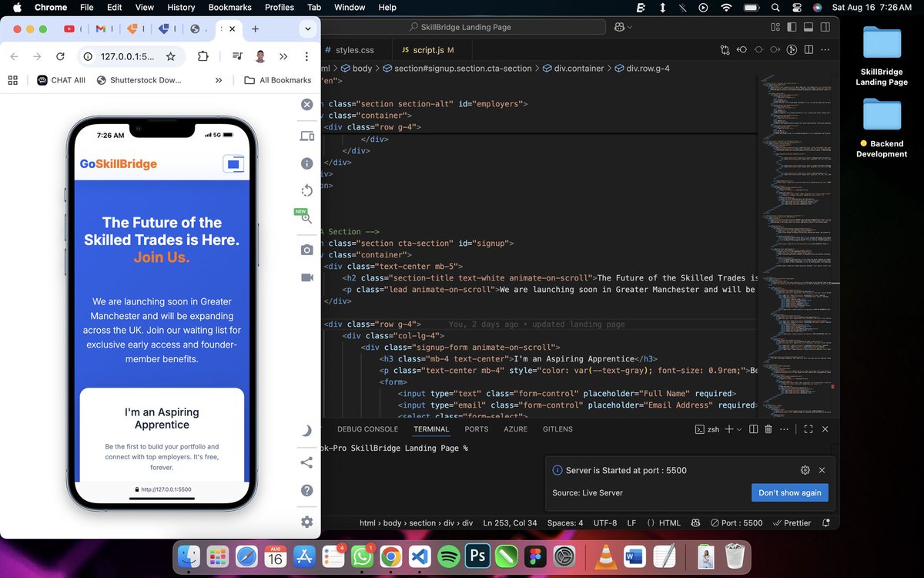Maximize the terminal panel size
924x578 pixels.
tap(808, 429)
